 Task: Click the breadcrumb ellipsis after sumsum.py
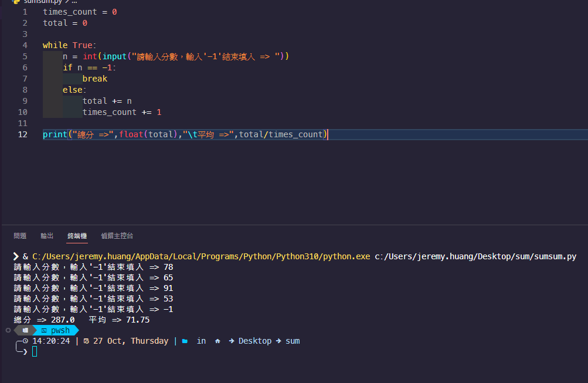point(74,2)
